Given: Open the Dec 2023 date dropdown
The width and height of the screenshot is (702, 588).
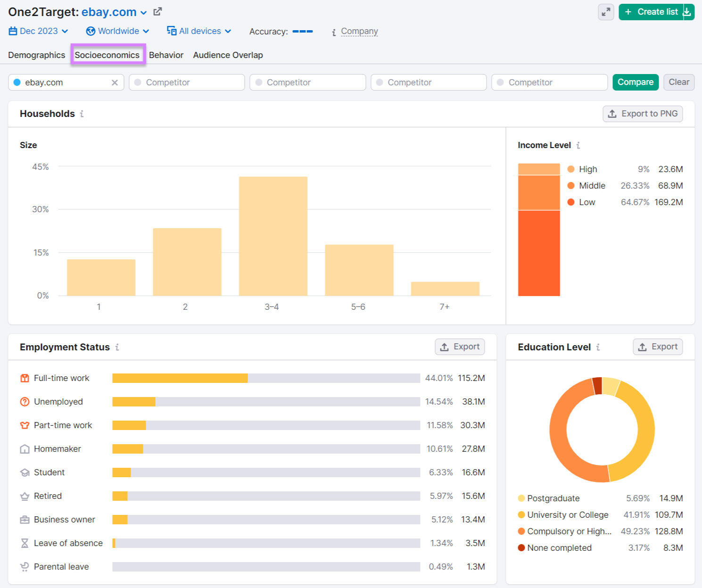Looking at the screenshot, I should pyautogui.click(x=39, y=31).
